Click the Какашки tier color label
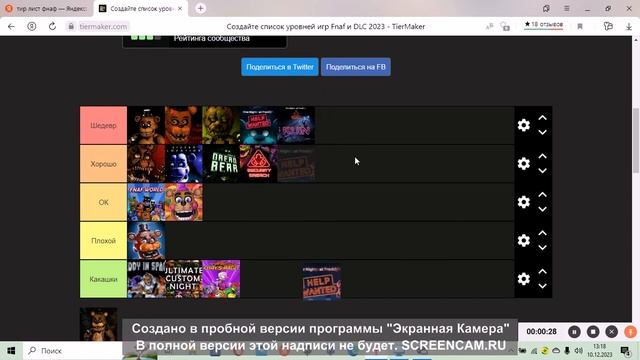 pos(103,279)
